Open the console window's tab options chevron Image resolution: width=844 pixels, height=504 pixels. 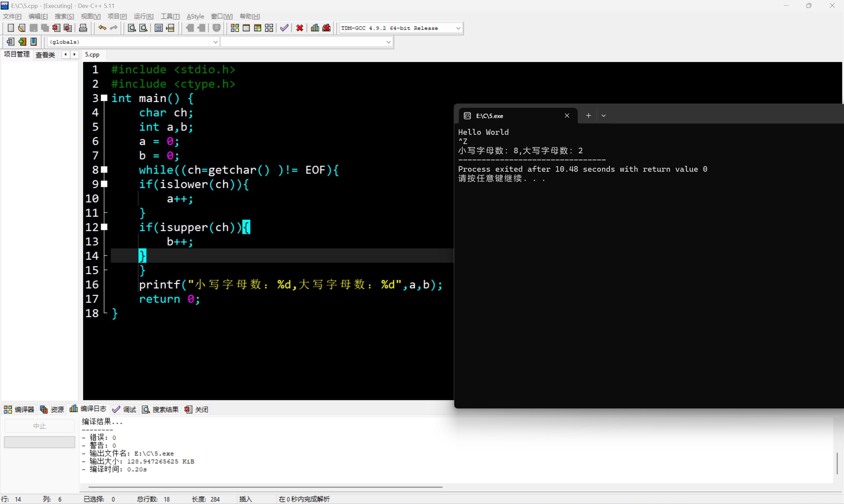pyautogui.click(x=604, y=115)
